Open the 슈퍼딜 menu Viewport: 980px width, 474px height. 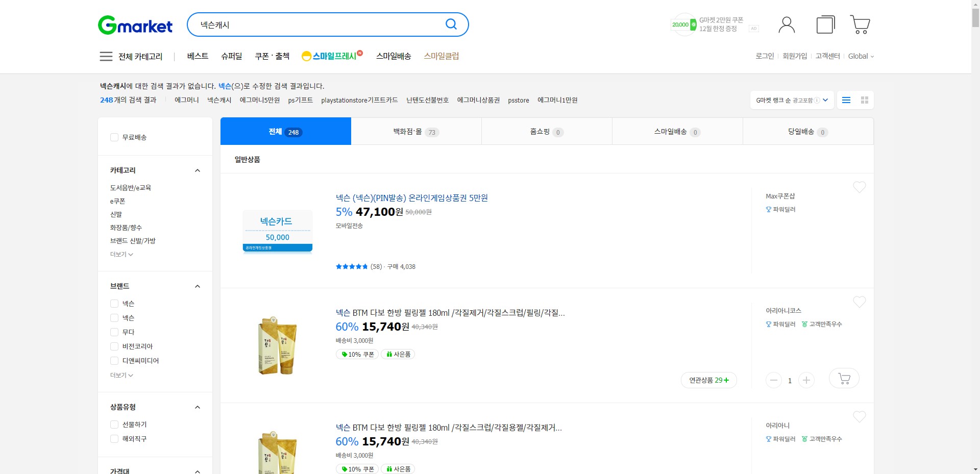[x=232, y=56]
